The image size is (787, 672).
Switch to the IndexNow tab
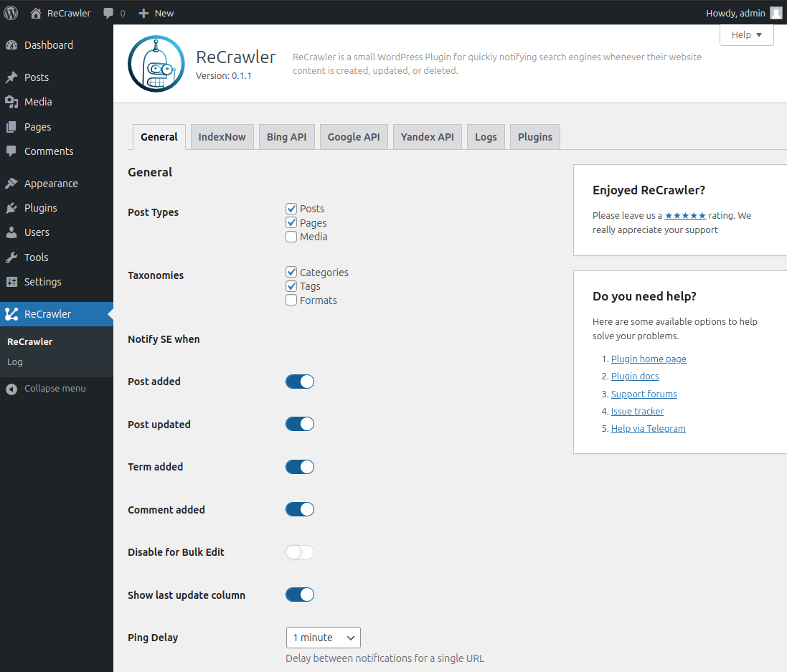tap(222, 137)
